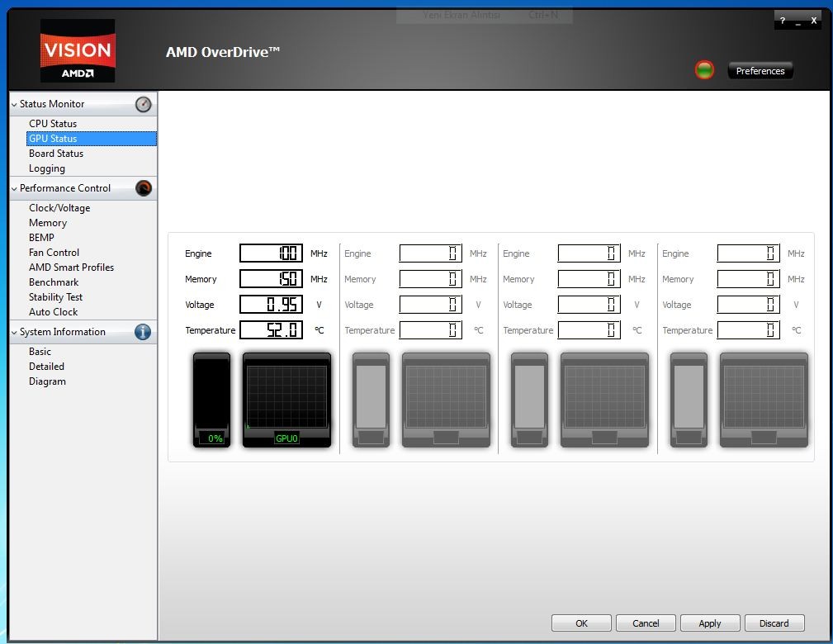Open the CPU Status page
The width and height of the screenshot is (833, 644).
tap(53, 123)
